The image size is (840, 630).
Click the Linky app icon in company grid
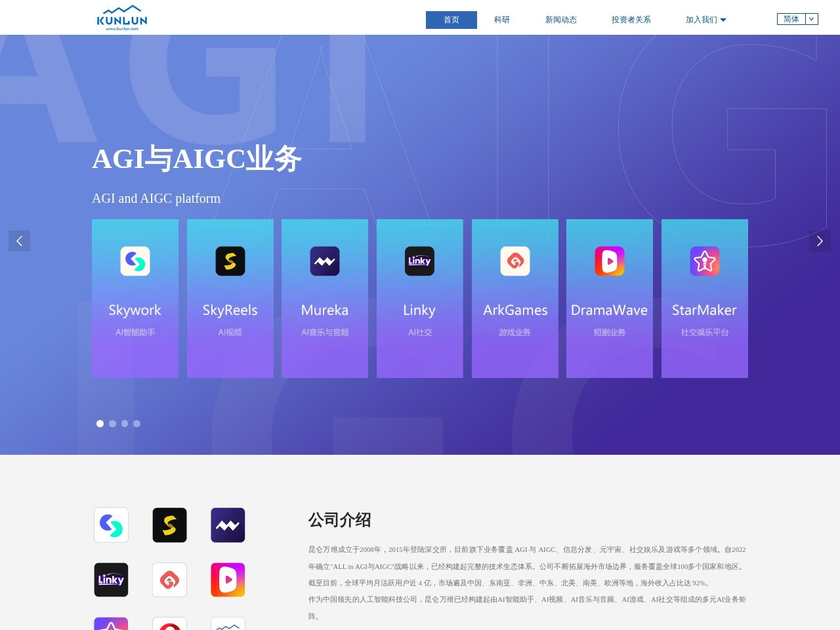click(111, 579)
